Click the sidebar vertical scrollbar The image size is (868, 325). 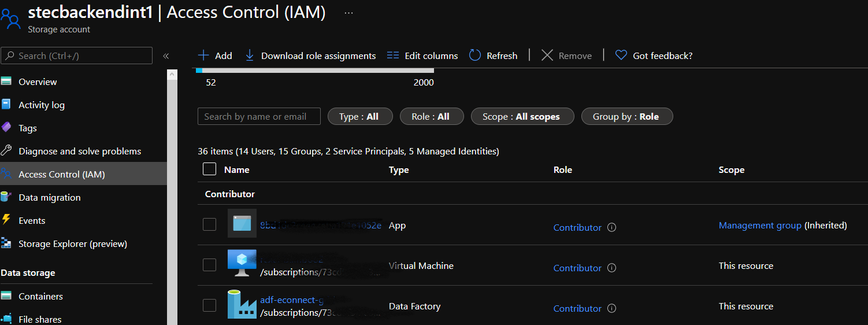click(x=172, y=197)
